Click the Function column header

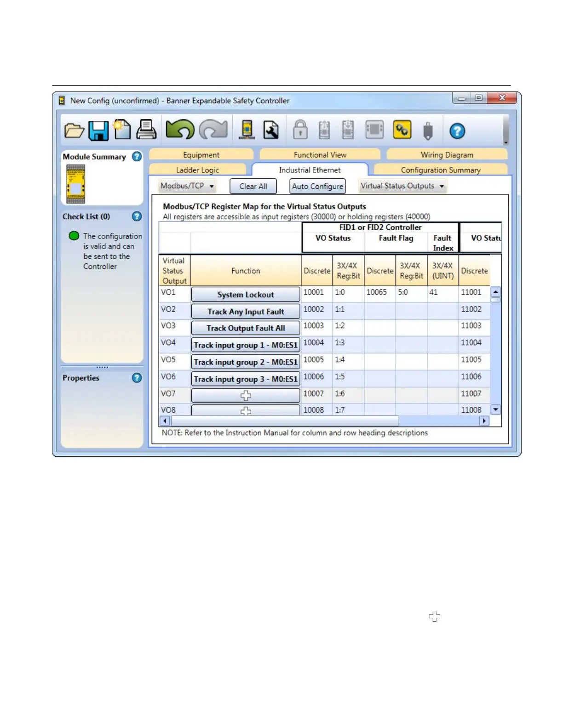(246, 271)
